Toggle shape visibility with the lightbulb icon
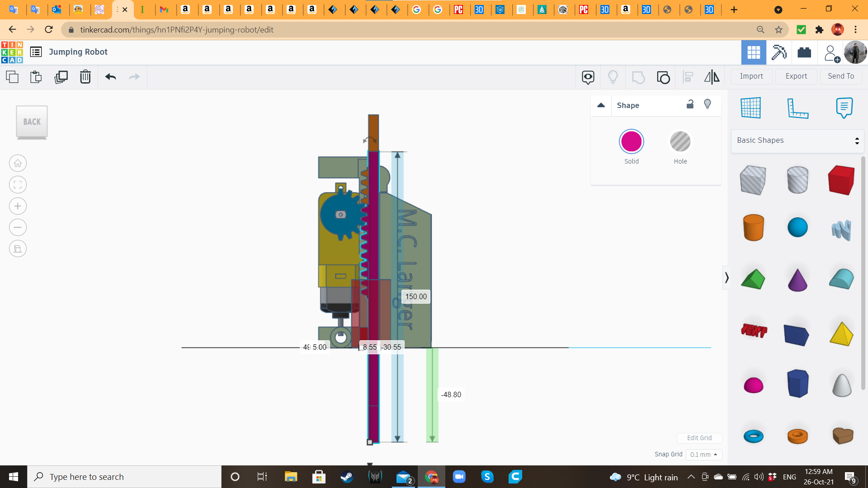The height and width of the screenshot is (488, 868). (708, 105)
